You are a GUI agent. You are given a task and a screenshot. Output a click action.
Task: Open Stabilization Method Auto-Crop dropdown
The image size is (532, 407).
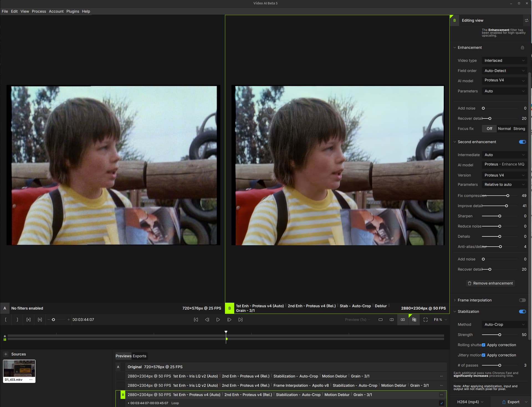pyautogui.click(x=504, y=324)
